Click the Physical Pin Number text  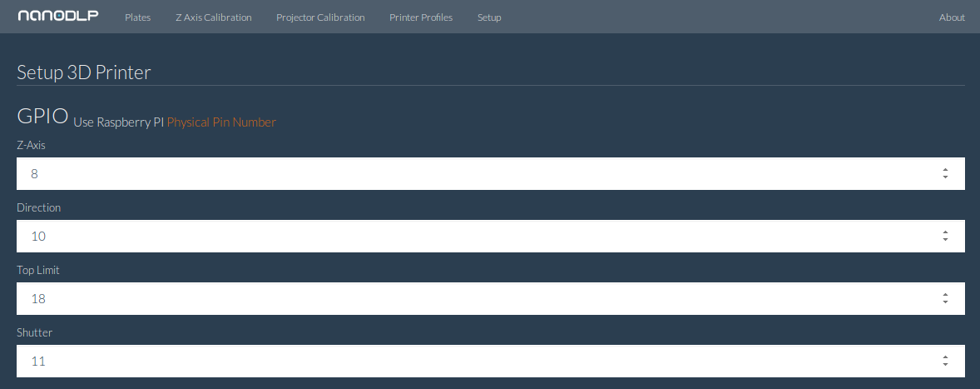221,122
